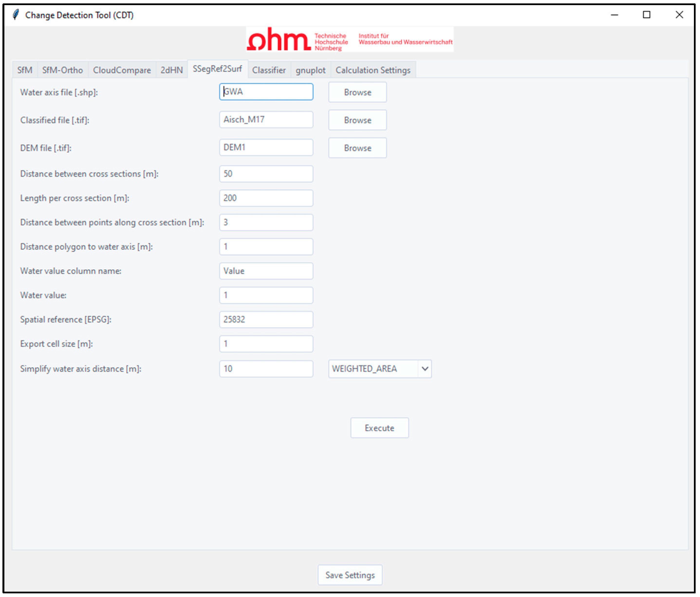Image resolution: width=700 pixels, height=597 pixels.
Task: Click the Simplify water axis distance field
Action: (266, 369)
